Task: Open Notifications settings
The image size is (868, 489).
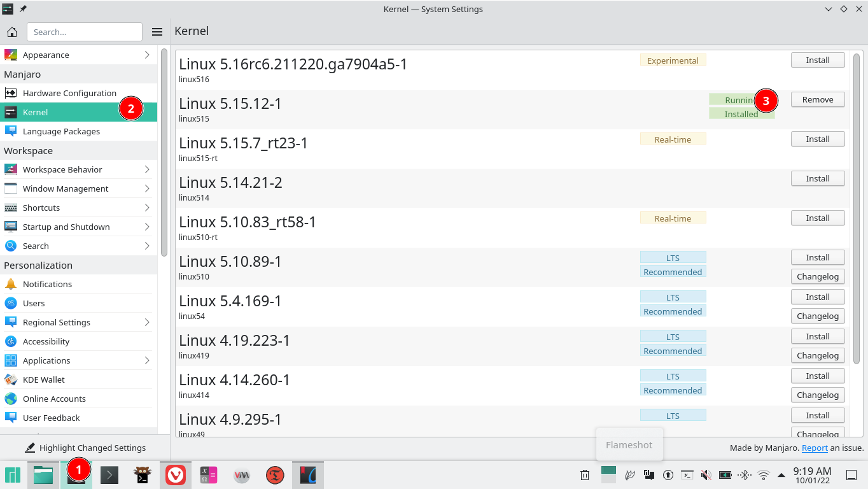Action: (x=78, y=284)
